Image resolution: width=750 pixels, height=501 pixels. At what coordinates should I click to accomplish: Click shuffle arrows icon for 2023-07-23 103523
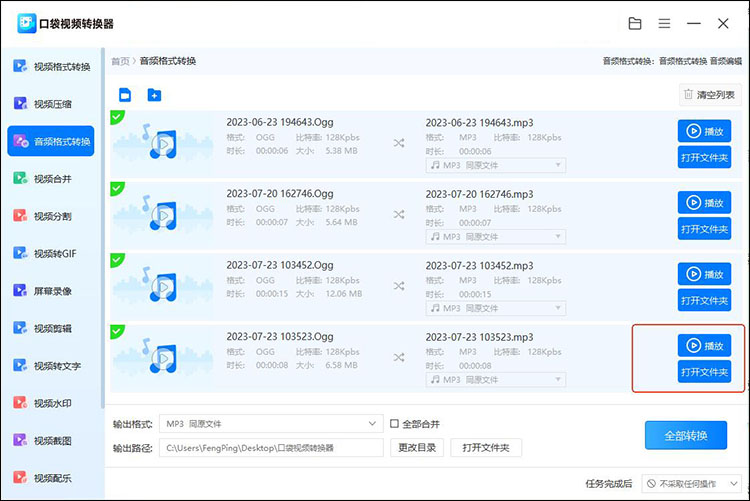pos(399,357)
